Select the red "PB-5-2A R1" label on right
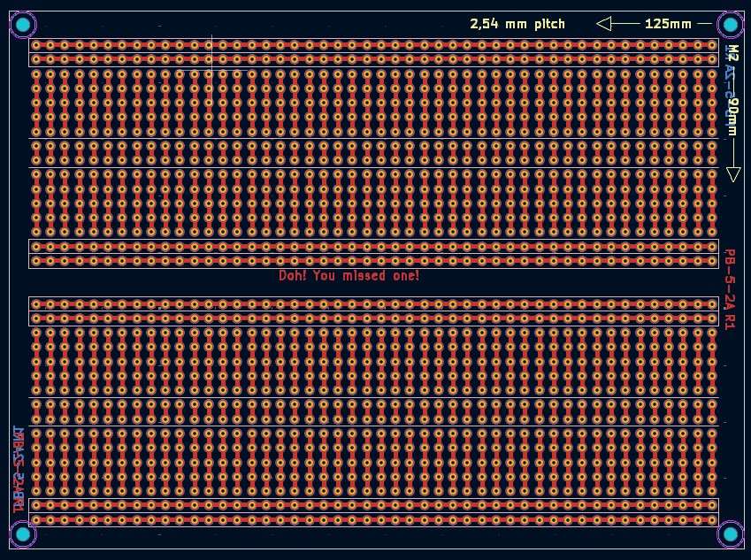This screenshot has height=560, width=751. coord(730,289)
